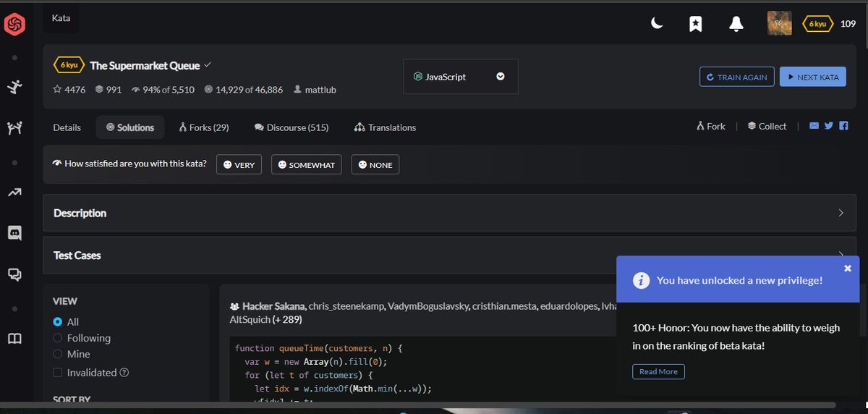Click the Invalidated help question icon

[124, 373]
